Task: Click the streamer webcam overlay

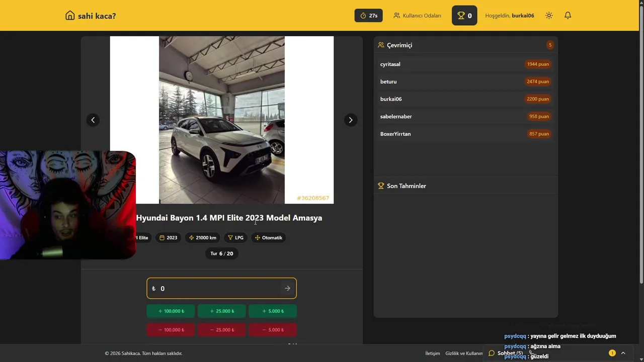Action: [x=68, y=205]
